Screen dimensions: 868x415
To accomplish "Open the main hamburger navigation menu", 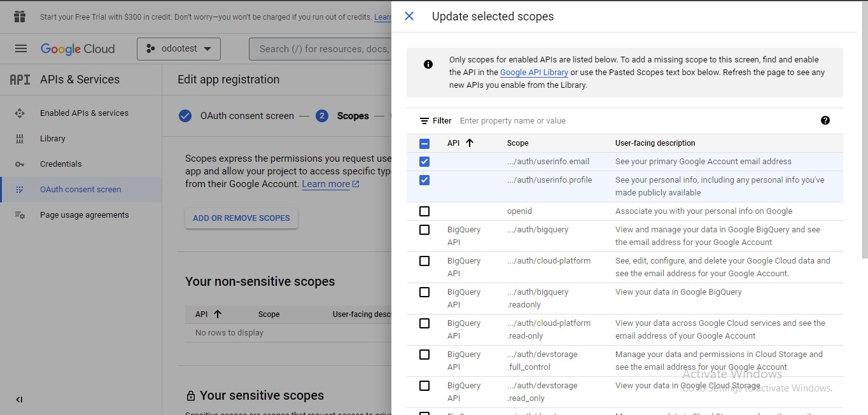I will coord(21,49).
